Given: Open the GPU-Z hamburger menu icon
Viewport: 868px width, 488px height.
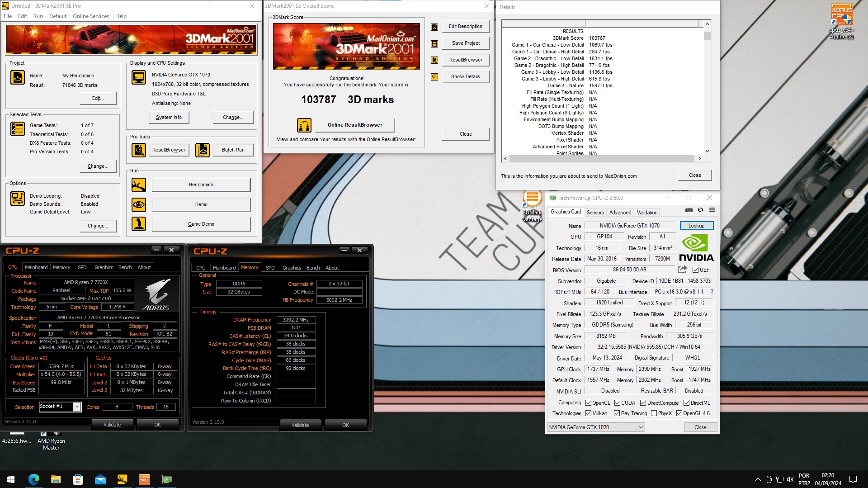Looking at the screenshot, I should tap(712, 210).
